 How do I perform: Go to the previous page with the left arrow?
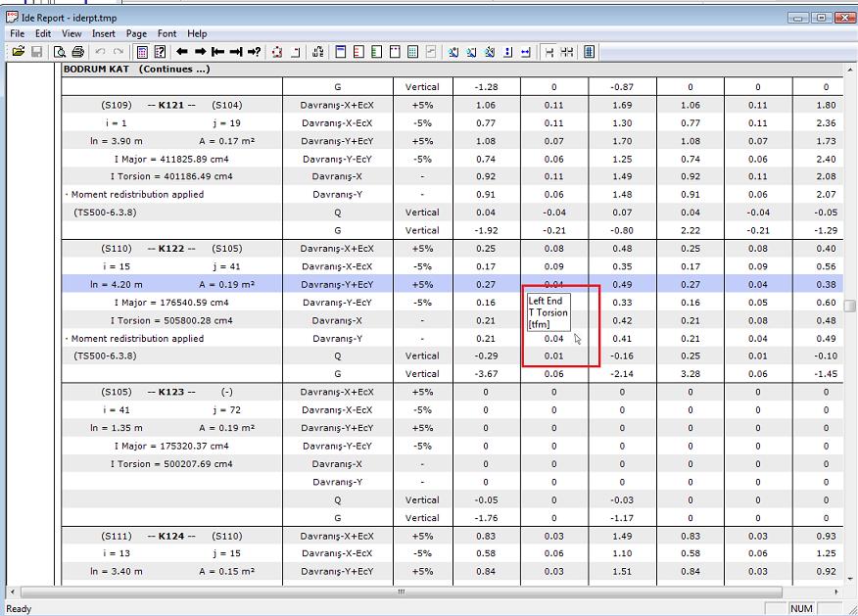[182, 52]
